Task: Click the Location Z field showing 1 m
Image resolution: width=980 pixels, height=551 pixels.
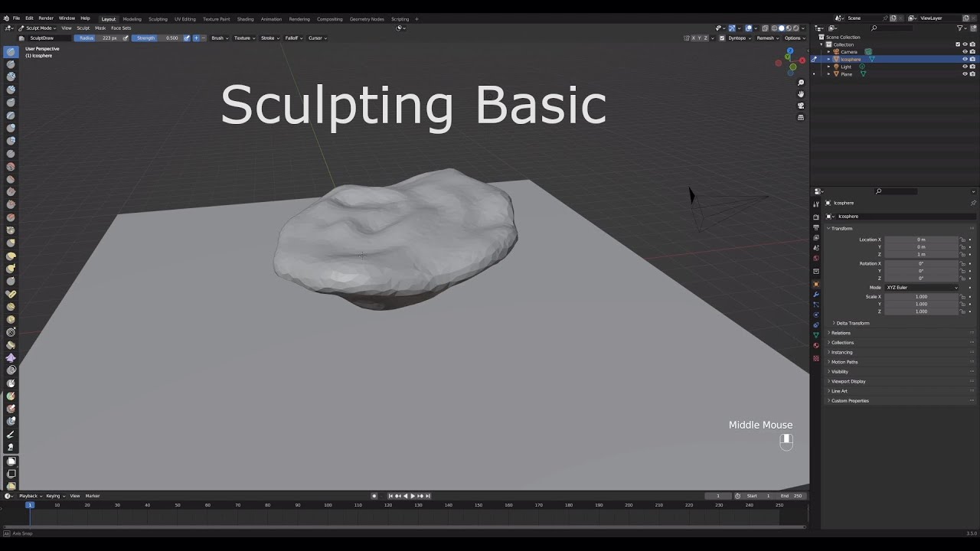Action: 921,254
